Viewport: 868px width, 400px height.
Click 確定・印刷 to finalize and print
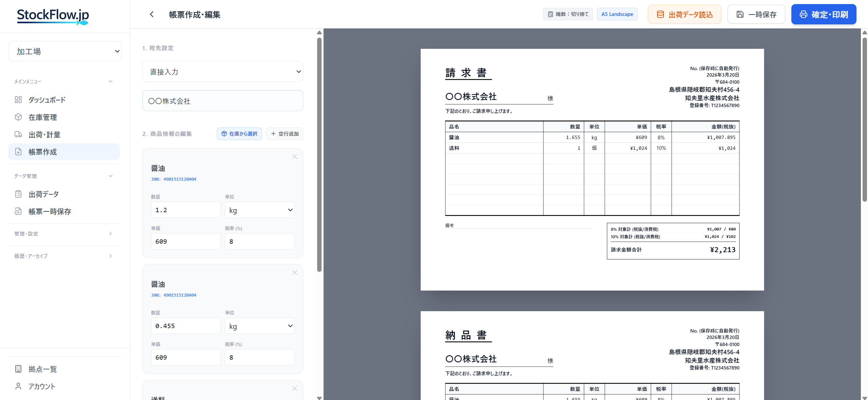tap(824, 14)
